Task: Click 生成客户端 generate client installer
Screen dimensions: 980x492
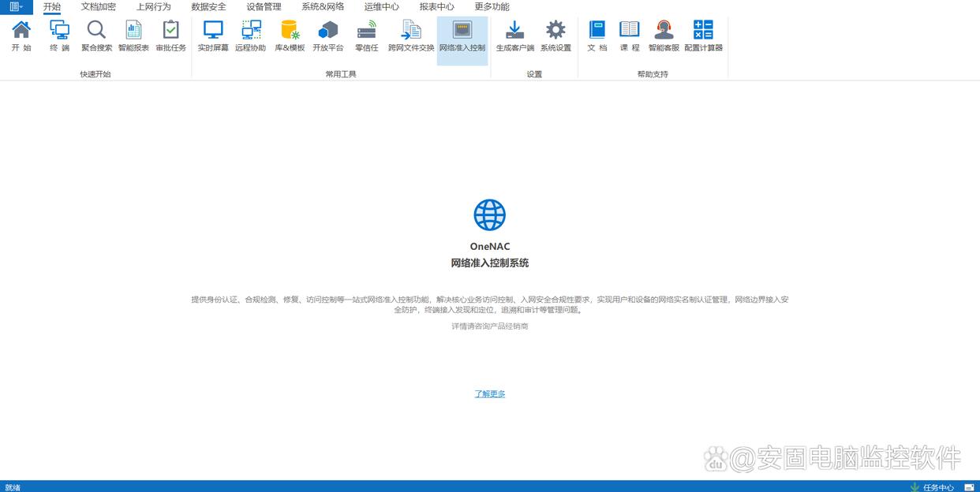Action: click(515, 36)
